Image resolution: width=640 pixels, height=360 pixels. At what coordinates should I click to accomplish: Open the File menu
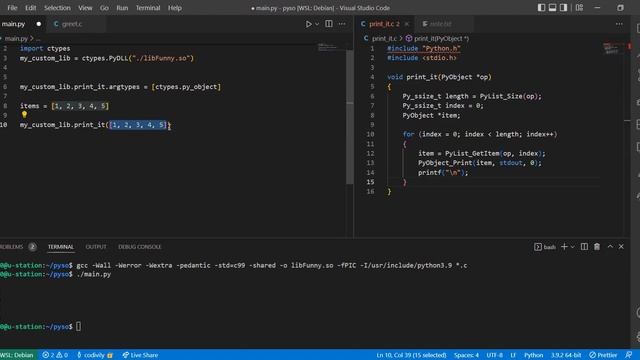pos(12,8)
